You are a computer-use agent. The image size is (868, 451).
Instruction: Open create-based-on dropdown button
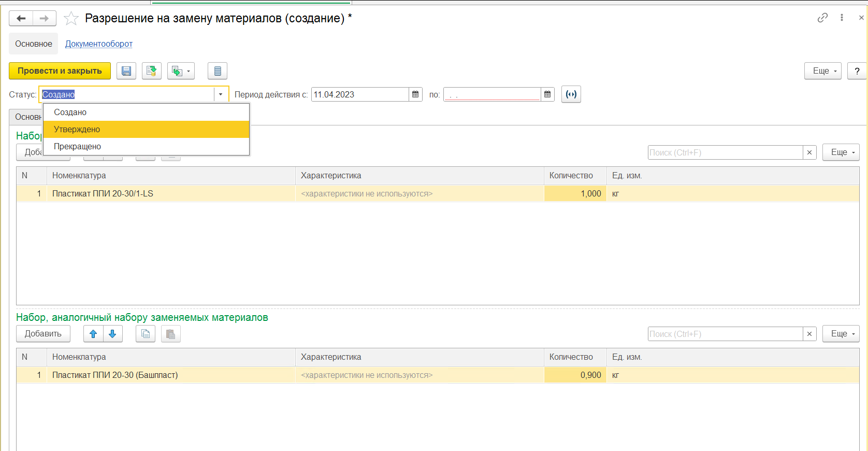click(x=181, y=71)
